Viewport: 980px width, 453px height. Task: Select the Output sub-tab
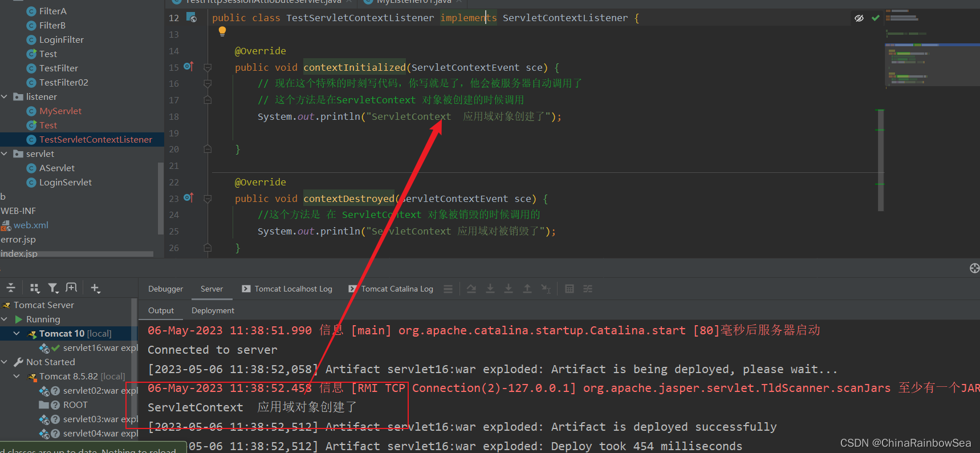click(161, 310)
